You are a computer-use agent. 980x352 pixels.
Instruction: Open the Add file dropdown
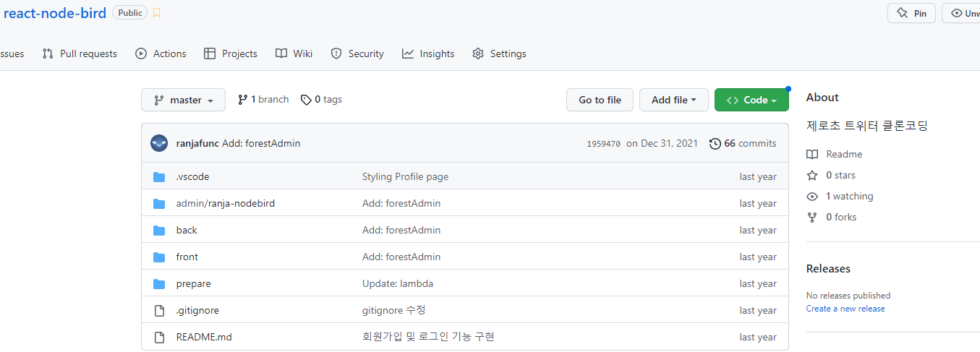tap(673, 100)
